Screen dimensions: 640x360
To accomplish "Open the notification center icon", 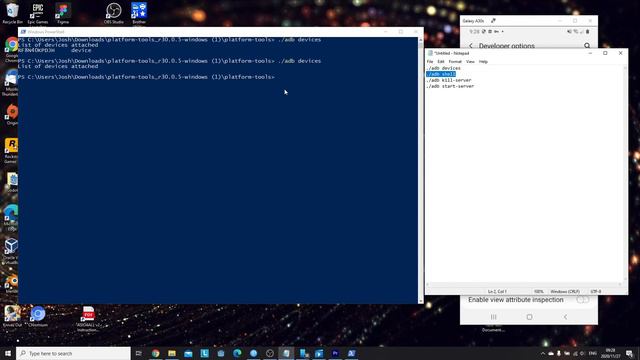I will click(x=629, y=353).
